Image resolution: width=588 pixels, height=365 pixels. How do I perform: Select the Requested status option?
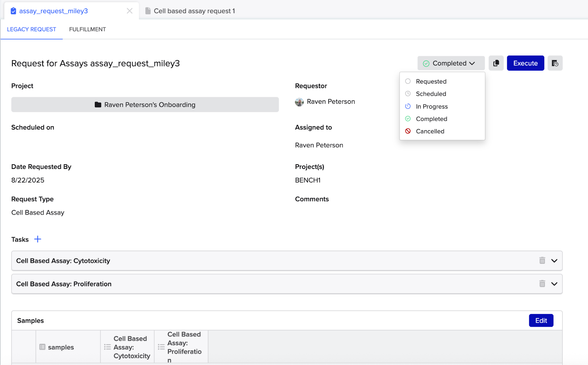(431, 81)
